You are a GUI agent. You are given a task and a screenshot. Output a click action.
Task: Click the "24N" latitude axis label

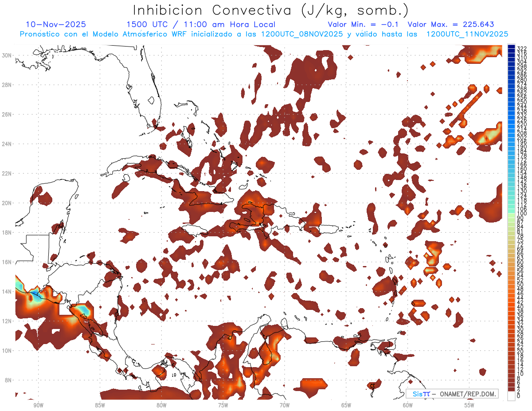click(7, 144)
